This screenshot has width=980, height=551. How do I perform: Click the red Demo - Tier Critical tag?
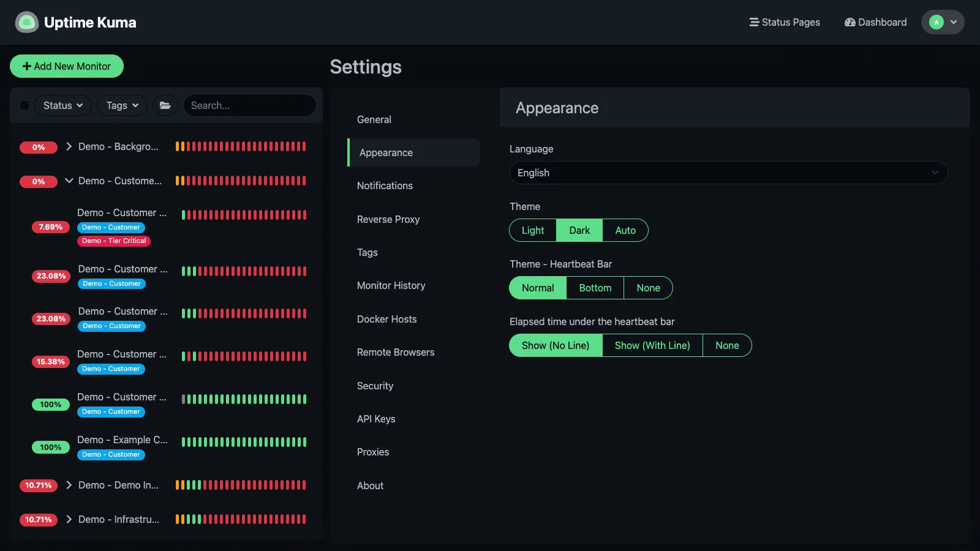[x=114, y=241]
